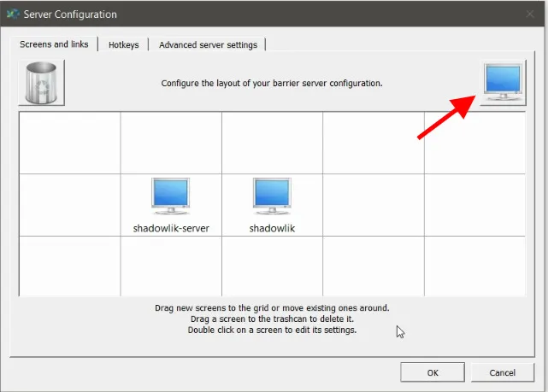The height and width of the screenshot is (392, 548).
Task: Click the 'Configure the layout' instruction text
Action: click(272, 84)
